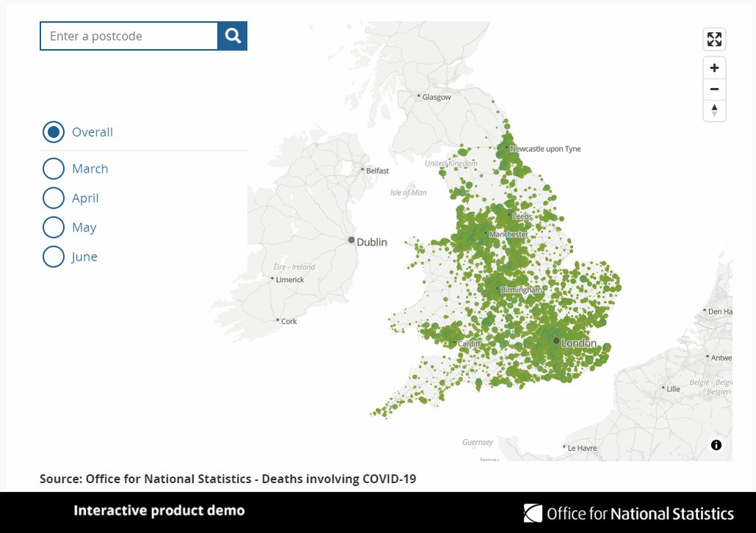Click the Leeds label on the map
The image size is (756, 533).
522,217
